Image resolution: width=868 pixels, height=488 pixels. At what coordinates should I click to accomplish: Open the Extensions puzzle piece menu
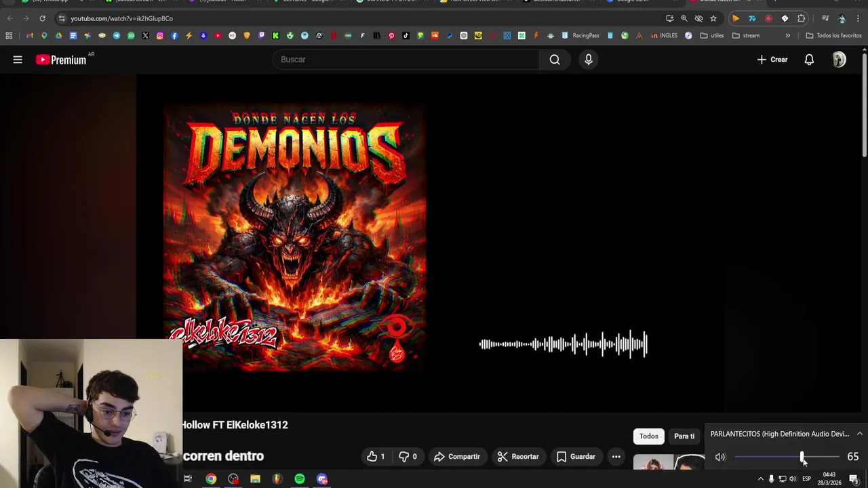(802, 18)
